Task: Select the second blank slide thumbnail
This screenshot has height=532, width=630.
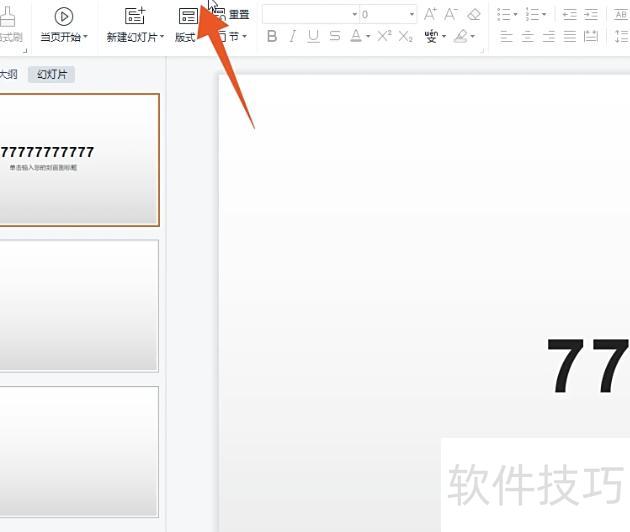Action: [x=79, y=306]
